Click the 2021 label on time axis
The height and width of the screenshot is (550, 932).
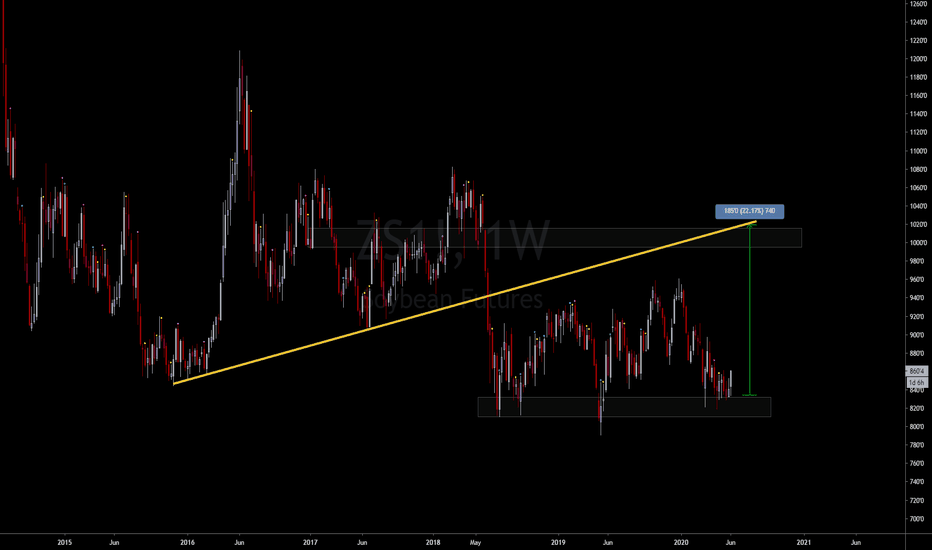(804, 542)
